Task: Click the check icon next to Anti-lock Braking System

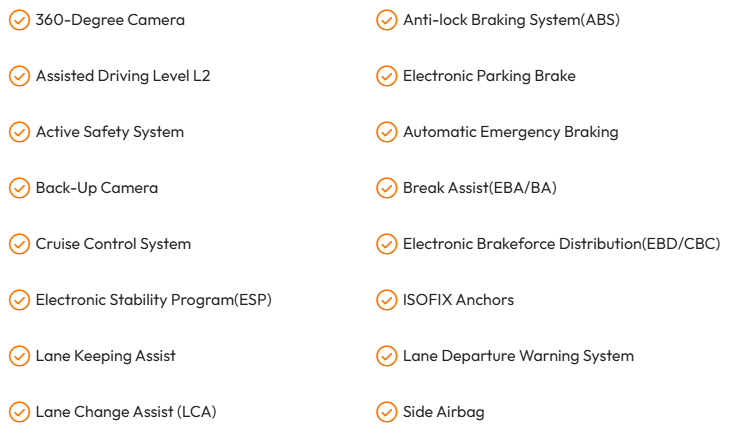Action: tap(387, 20)
